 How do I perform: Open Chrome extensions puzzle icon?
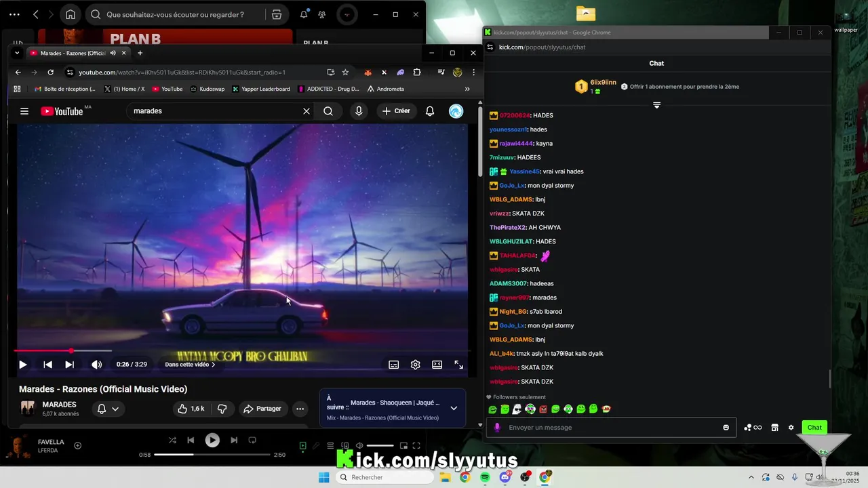coord(417,72)
